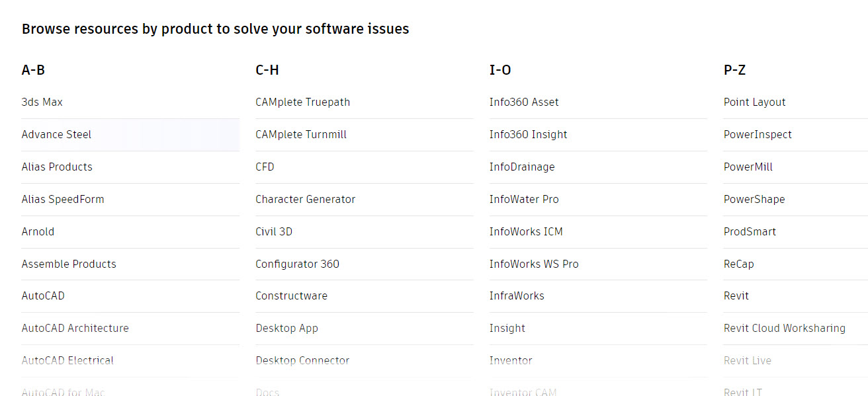Go to InfoWorks ICM resources
Image resolution: width=868 pixels, height=396 pixels.
pyautogui.click(x=526, y=231)
